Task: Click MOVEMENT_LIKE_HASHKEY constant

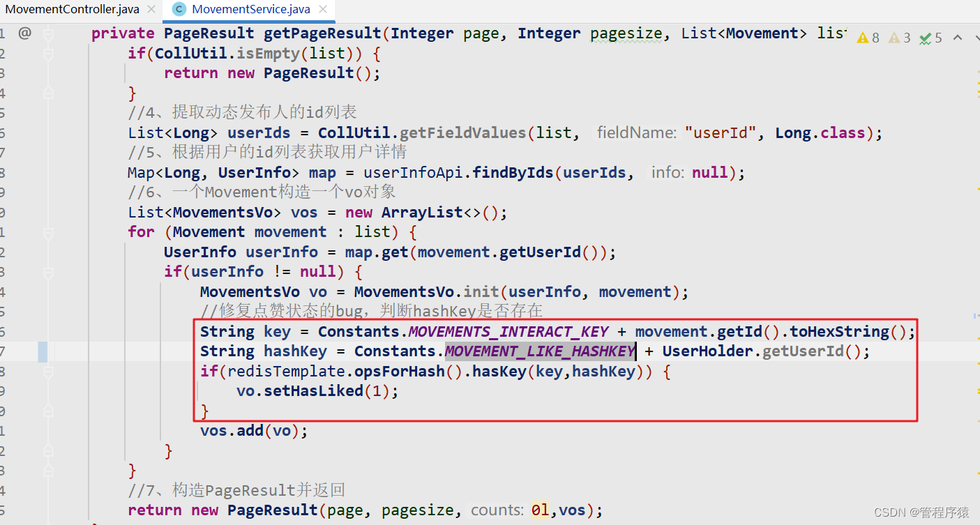Action: pyautogui.click(x=540, y=351)
